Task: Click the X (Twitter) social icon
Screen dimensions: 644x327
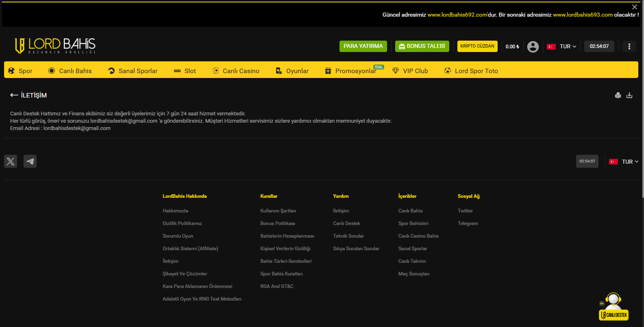Action: point(11,161)
